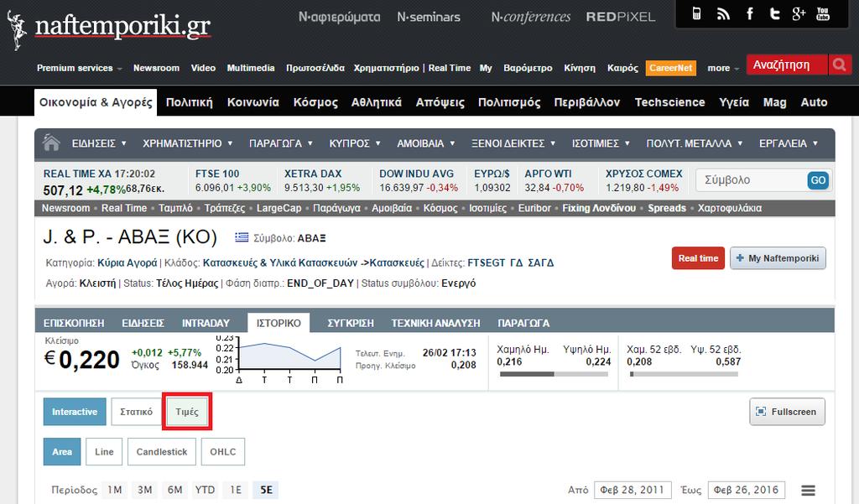Edit the Έως date field

746,490
